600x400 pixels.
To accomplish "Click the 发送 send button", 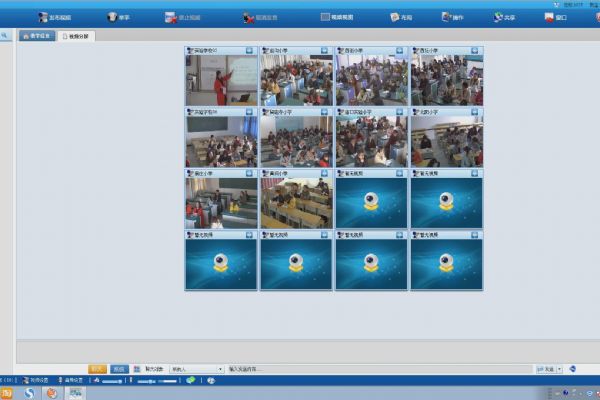I will tap(549, 369).
